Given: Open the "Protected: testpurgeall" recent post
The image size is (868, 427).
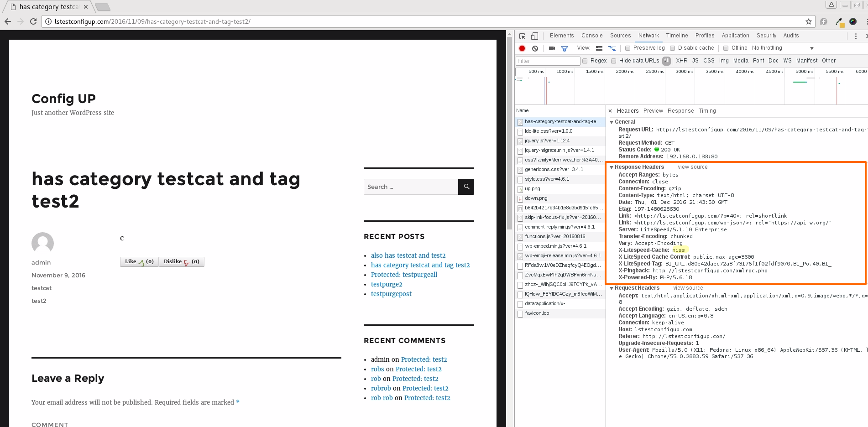Looking at the screenshot, I should pyautogui.click(x=404, y=275).
